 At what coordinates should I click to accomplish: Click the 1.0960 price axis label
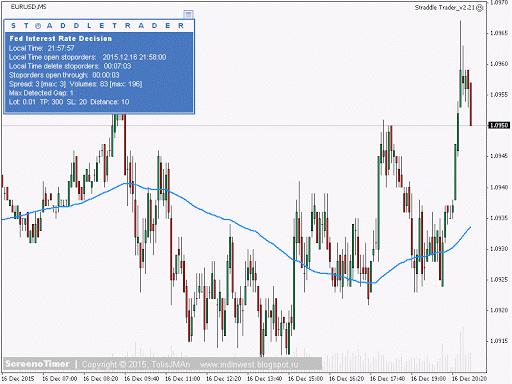499,64
